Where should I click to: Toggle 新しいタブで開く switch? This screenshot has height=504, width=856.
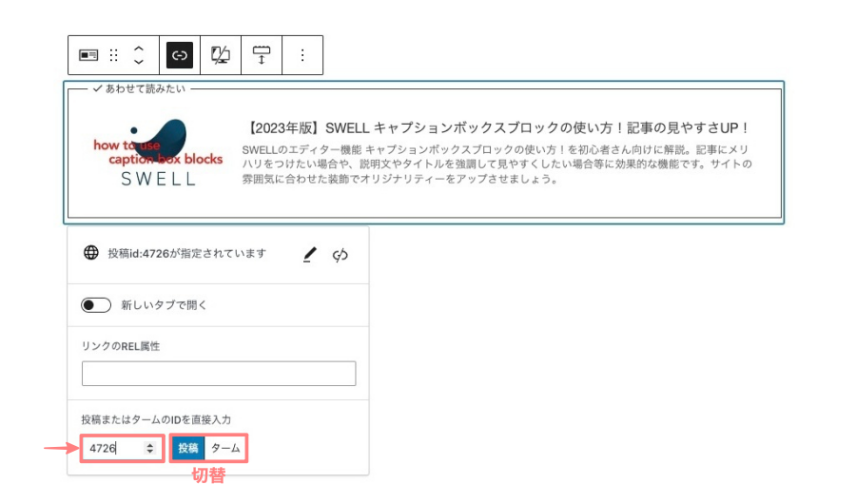[96, 305]
